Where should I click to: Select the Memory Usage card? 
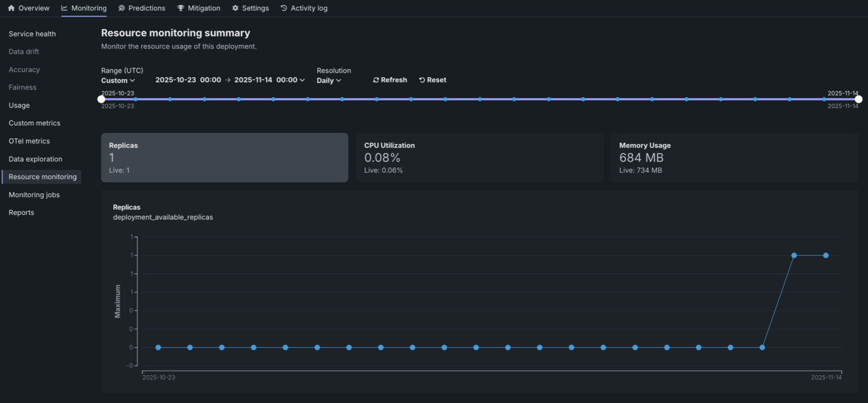tap(734, 158)
